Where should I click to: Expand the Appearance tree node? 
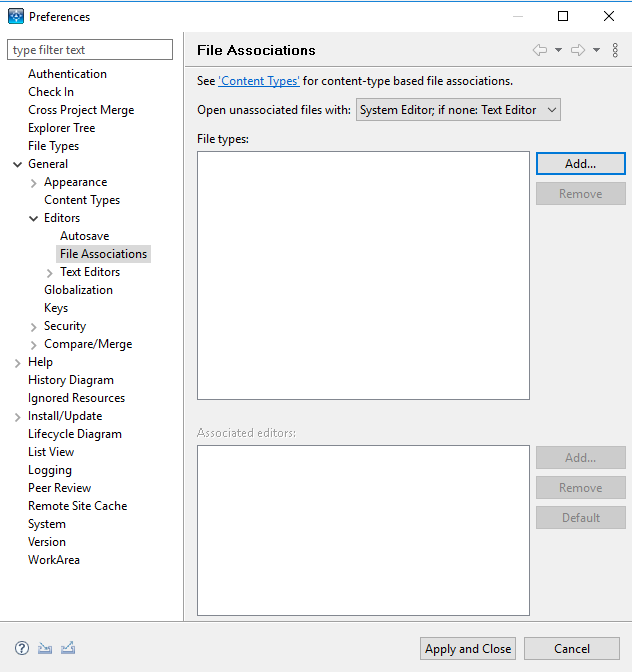click(x=34, y=183)
